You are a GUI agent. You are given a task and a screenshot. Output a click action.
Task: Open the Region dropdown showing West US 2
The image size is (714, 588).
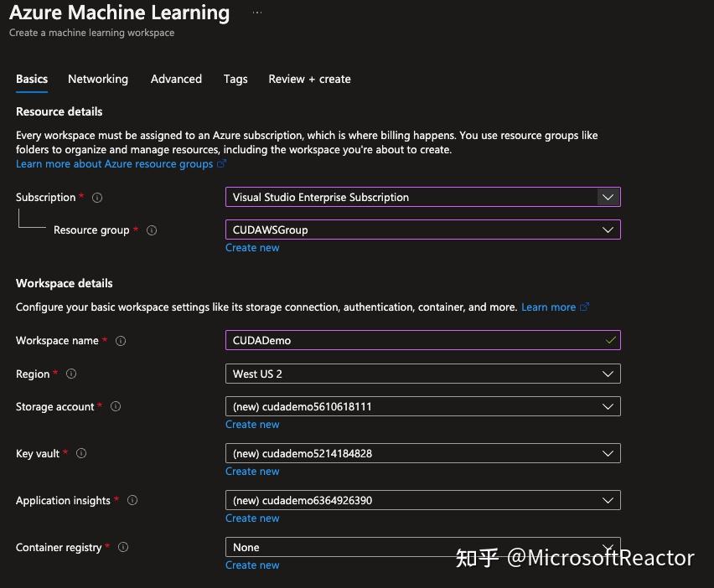click(423, 374)
